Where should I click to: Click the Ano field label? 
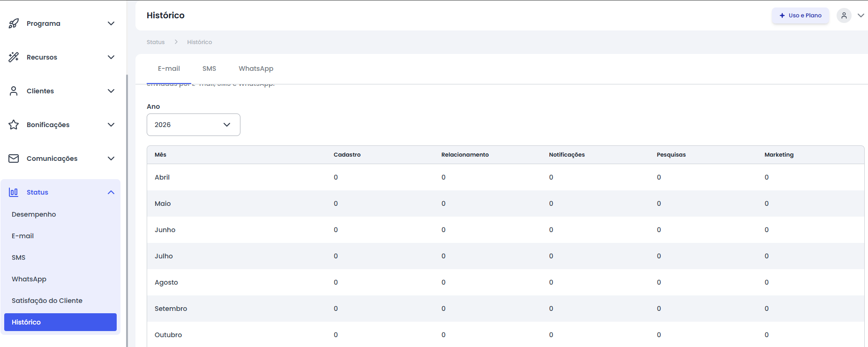(x=153, y=106)
